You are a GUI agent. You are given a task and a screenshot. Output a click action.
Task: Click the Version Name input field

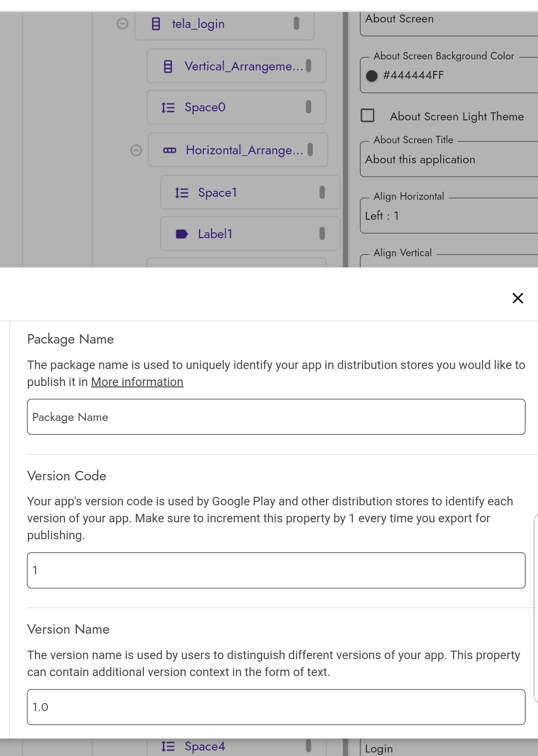[276, 707]
